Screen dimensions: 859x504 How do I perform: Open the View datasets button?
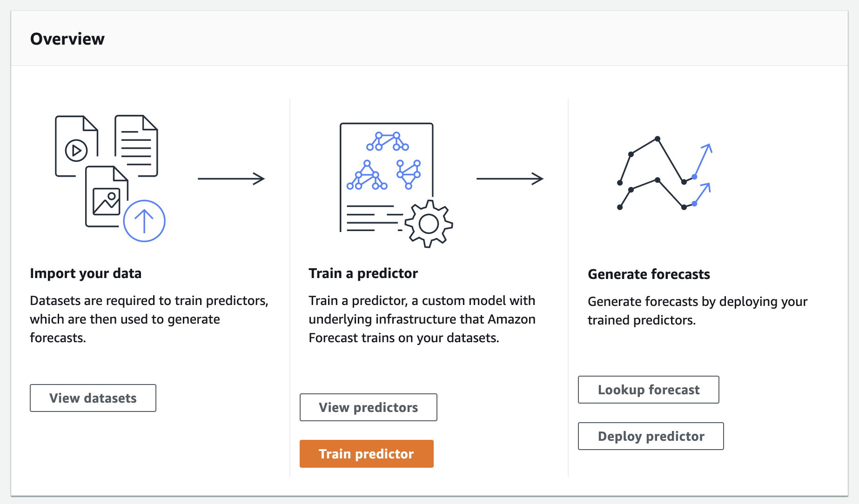point(93,398)
